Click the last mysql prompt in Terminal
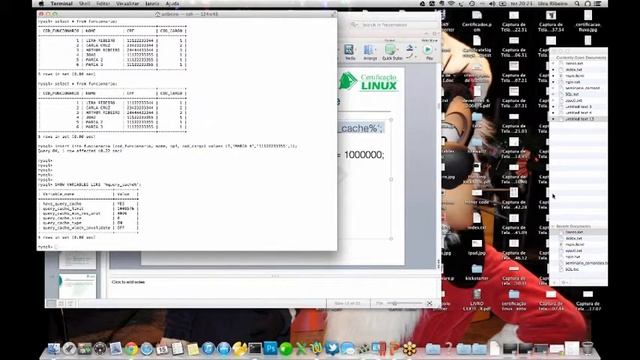640x360 pixels. [45, 247]
